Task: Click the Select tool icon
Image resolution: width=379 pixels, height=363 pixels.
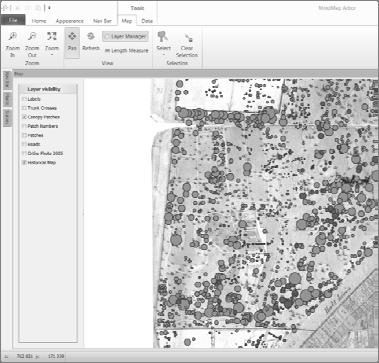Action: pyautogui.click(x=163, y=36)
